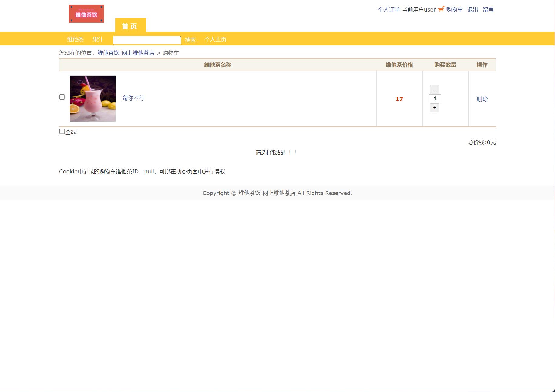Open the 留言 message link
555x392 pixels.
click(x=488, y=9)
